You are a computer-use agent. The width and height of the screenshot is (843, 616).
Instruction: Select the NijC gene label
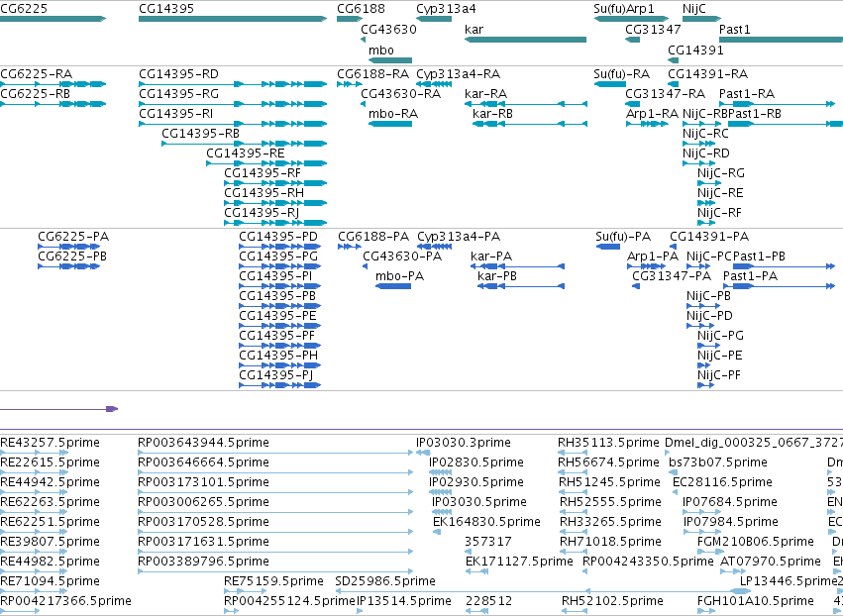coord(694,9)
